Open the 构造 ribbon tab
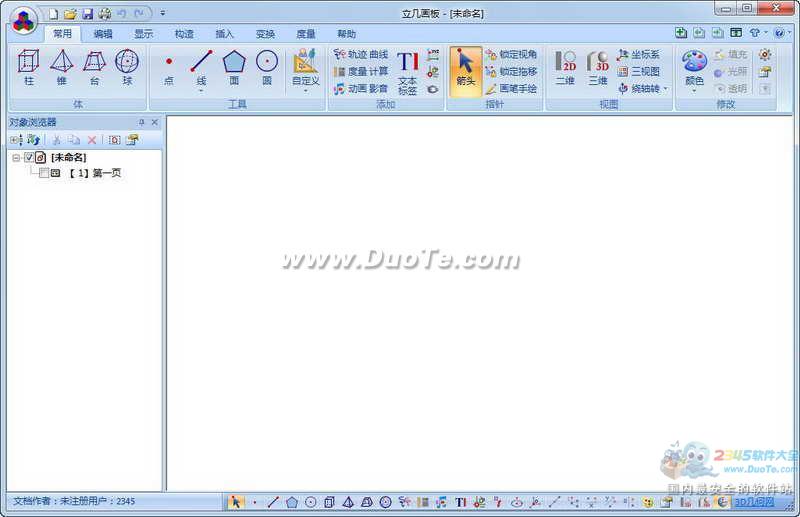800x517 pixels. [x=184, y=34]
